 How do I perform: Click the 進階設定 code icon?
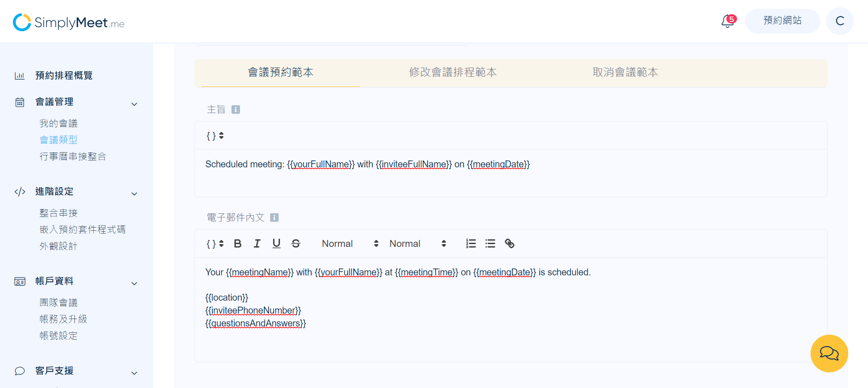click(20, 192)
